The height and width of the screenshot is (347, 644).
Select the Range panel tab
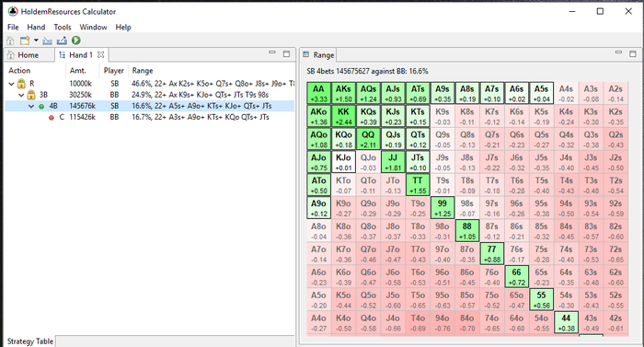(318, 54)
